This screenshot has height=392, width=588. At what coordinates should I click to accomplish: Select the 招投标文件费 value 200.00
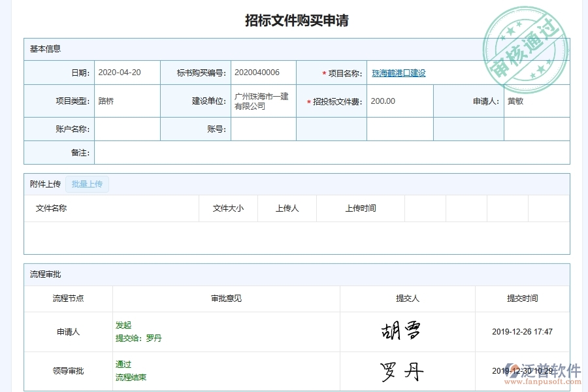(x=381, y=101)
